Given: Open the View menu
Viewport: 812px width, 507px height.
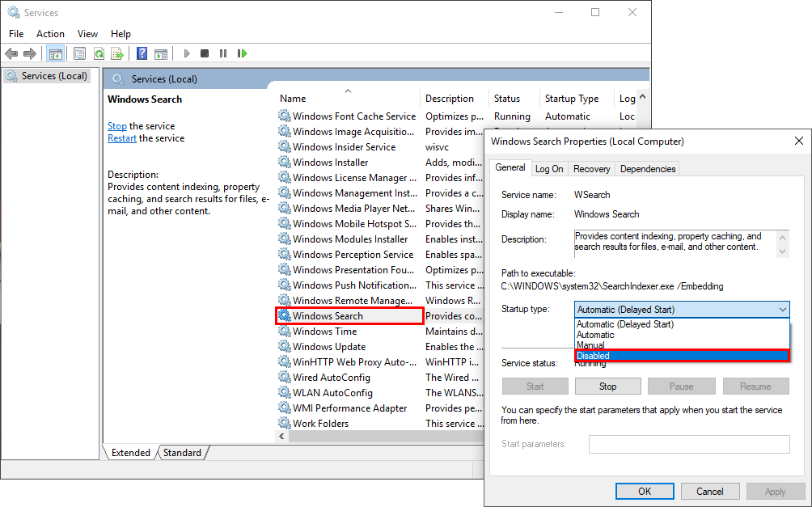Looking at the screenshot, I should pyautogui.click(x=87, y=34).
